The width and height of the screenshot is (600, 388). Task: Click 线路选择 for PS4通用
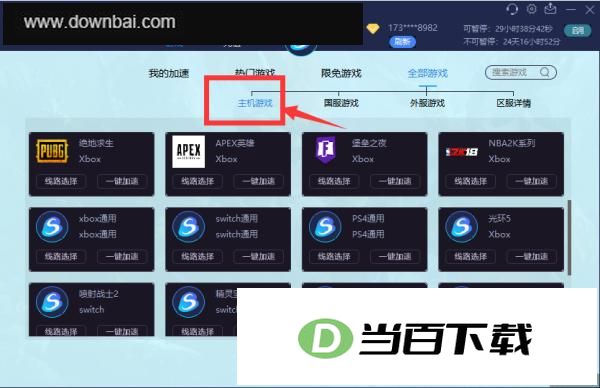(x=334, y=256)
